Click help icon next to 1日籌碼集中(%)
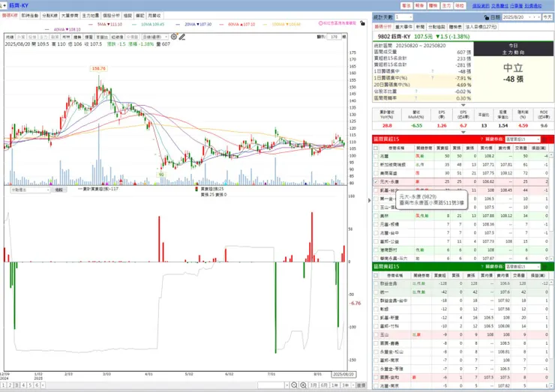This screenshot has height=392, width=555. coord(433,78)
